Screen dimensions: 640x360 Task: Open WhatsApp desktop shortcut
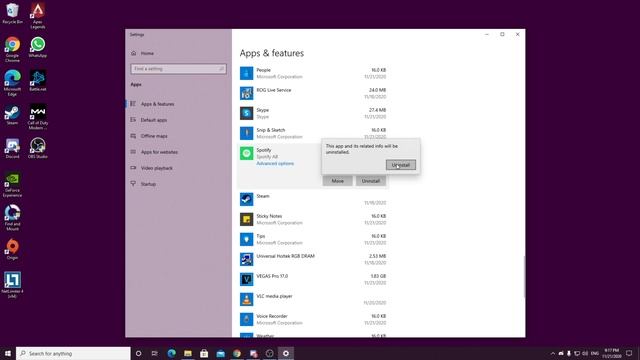(38, 47)
